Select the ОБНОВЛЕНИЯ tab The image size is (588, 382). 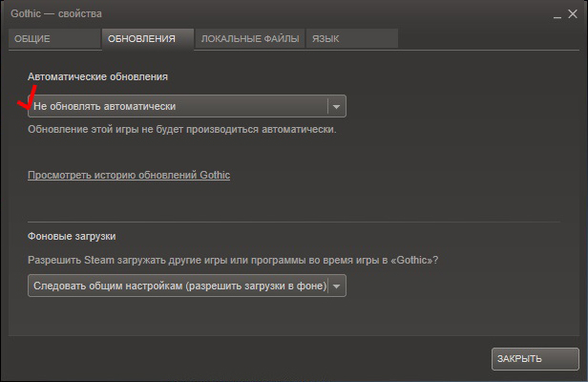pyautogui.click(x=141, y=38)
